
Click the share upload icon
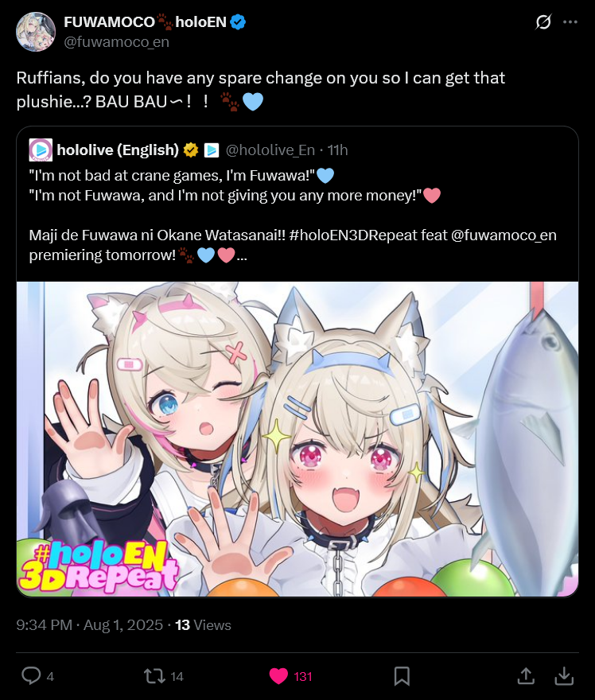pos(526,676)
